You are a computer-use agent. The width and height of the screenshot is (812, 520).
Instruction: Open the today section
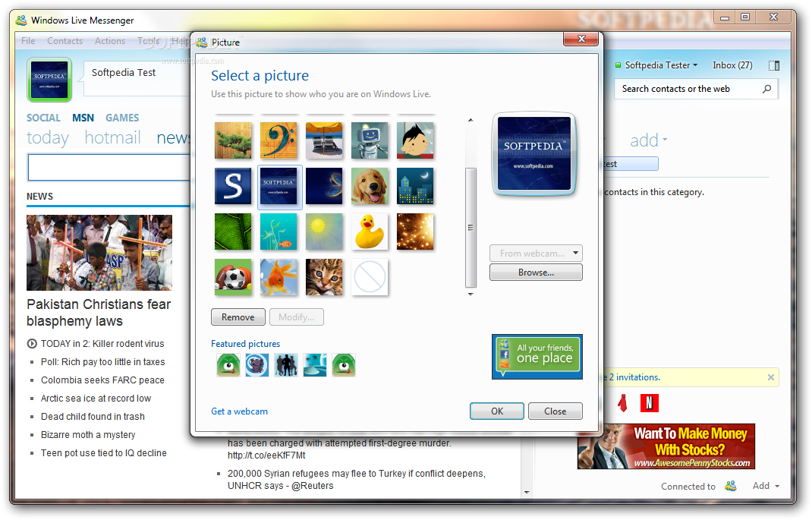(48, 137)
